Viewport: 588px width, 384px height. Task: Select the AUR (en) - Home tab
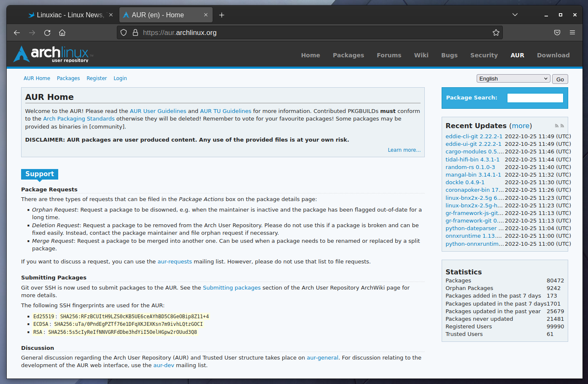(x=166, y=15)
